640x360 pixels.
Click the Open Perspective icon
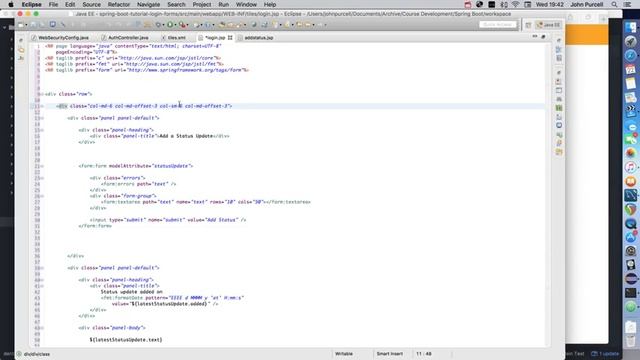click(528, 25)
